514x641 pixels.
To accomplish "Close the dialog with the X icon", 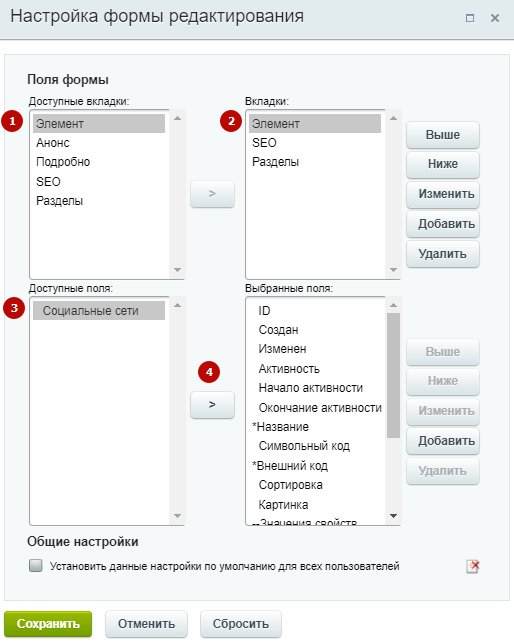I will click(x=495, y=18).
